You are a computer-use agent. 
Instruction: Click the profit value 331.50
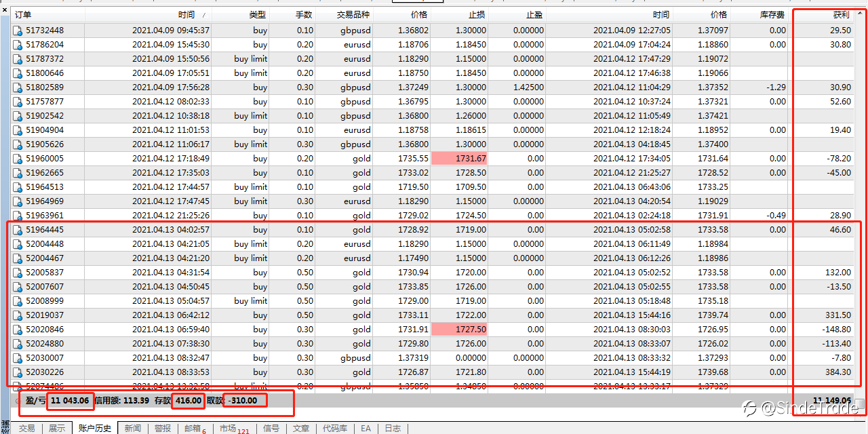[838, 315]
